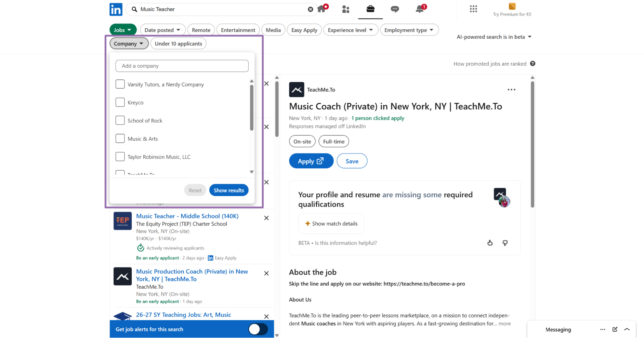Click the TEP Charter School logo
Screen dimensions: 644x338
pyautogui.click(x=122, y=221)
